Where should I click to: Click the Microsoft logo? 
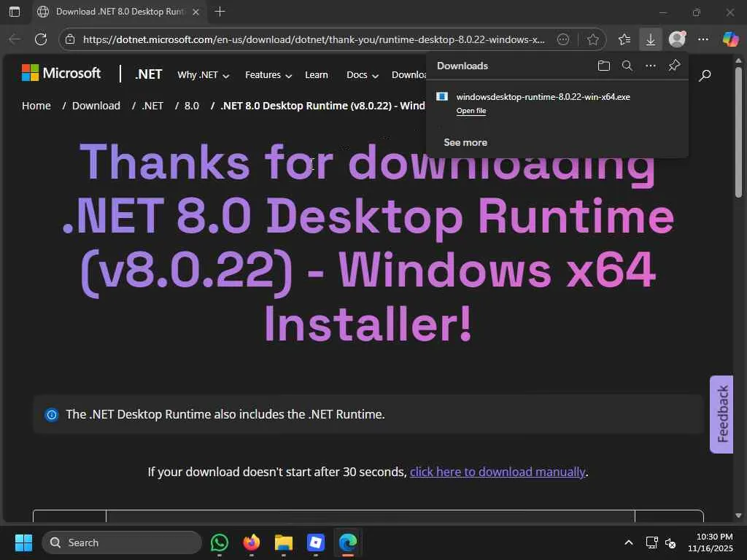(x=61, y=73)
